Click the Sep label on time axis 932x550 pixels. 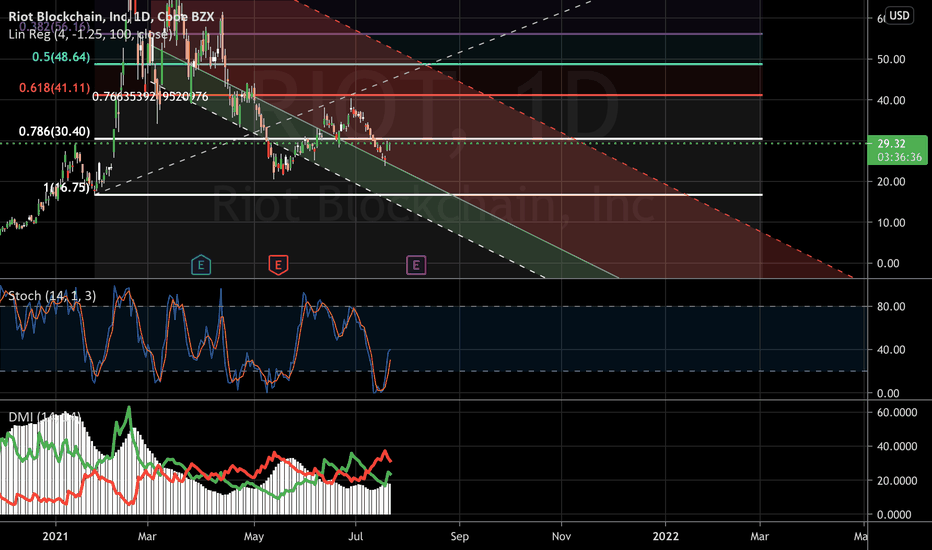click(x=459, y=536)
